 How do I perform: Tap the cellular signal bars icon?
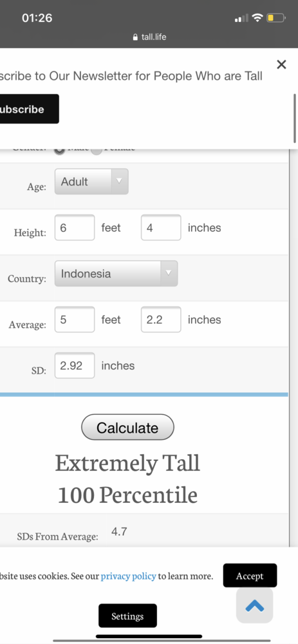(x=241, y=18)
